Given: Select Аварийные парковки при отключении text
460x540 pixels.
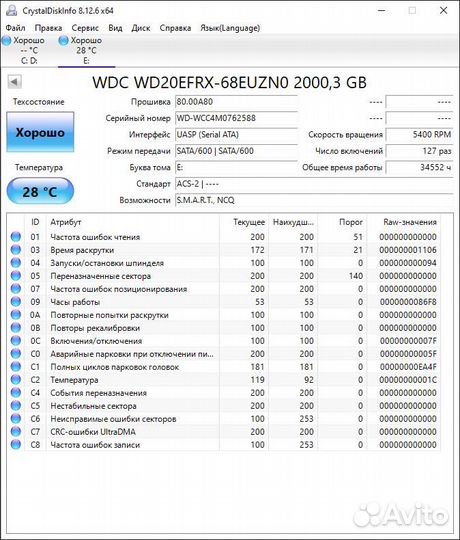Looking at the screenshot, I should [132, 354].
